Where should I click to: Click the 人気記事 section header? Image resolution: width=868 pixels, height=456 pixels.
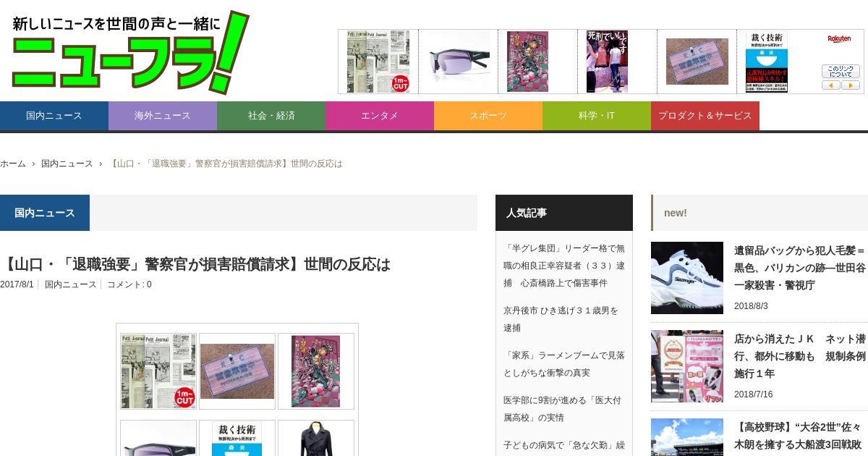(564, 213)
